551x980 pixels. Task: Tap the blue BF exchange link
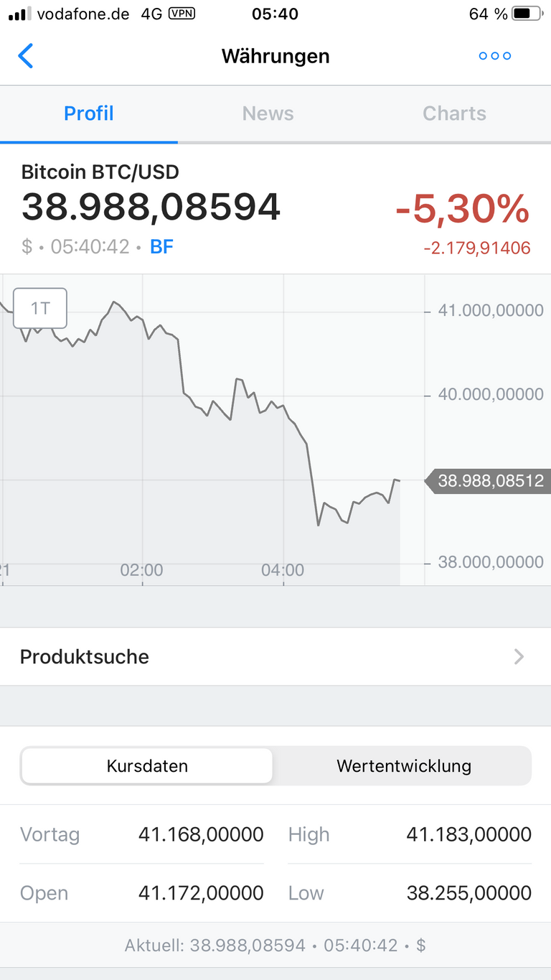click(x=161, y=247)
